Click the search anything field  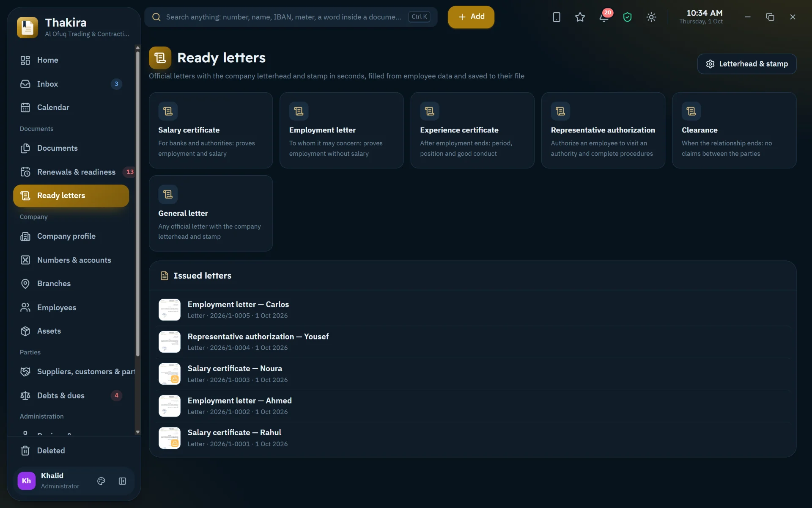[x=291, y=17]
